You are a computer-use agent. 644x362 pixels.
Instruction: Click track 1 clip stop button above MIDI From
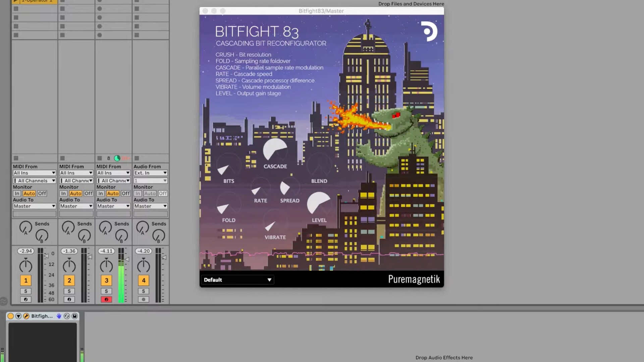click(x=16, y=158)
